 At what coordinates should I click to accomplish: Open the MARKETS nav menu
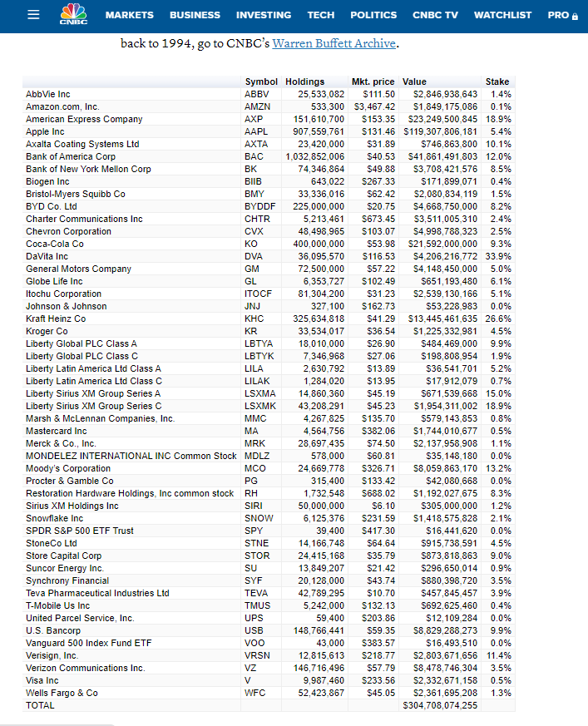point(129,15)
